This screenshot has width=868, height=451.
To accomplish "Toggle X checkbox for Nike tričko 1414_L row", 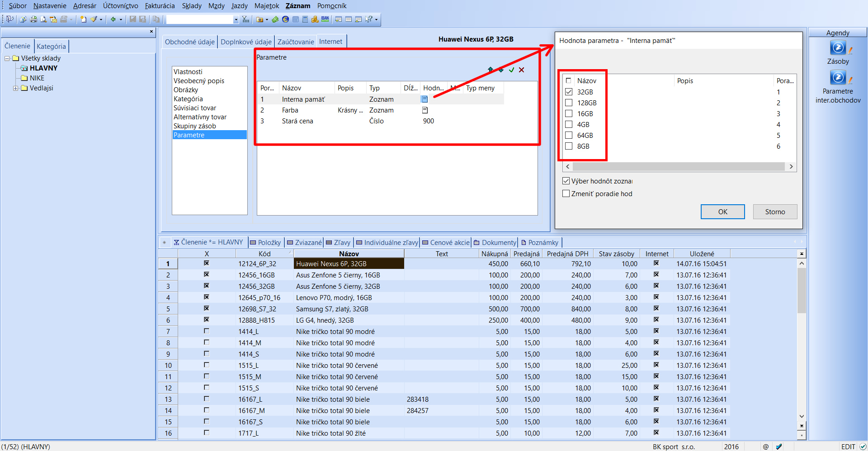I will click(207, 331).
